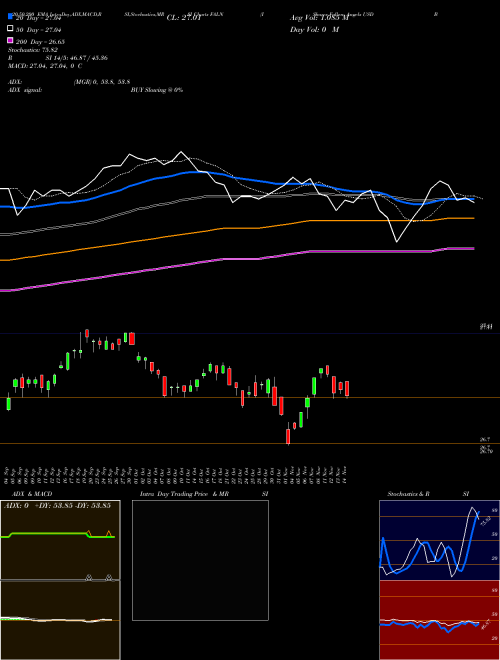The width and height of the screenshot is (500, 660).
Task: Select the '30 Day = 27.04' legend text
Action: (x=39, y=30)
